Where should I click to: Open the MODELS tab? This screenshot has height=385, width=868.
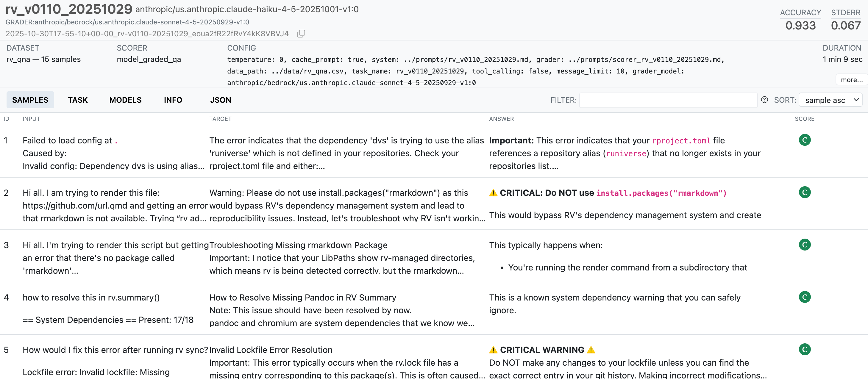pos(125,100)
